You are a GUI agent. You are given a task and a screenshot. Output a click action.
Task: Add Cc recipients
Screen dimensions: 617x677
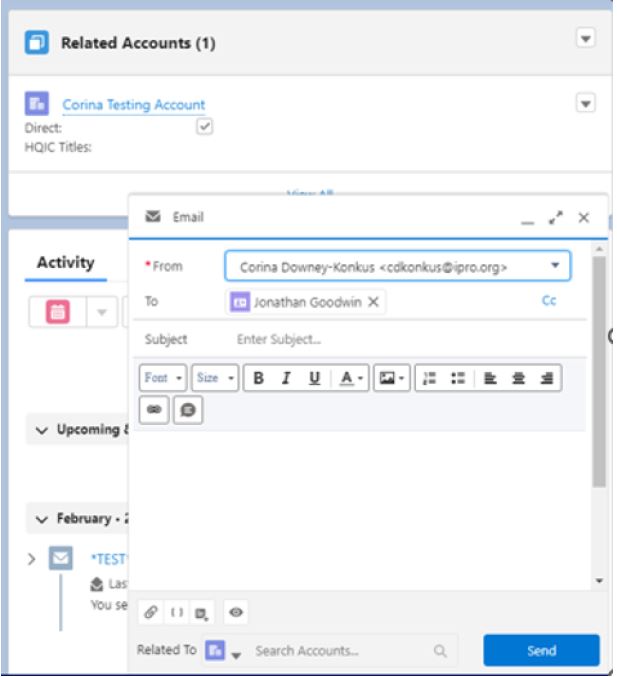point(549,301)
